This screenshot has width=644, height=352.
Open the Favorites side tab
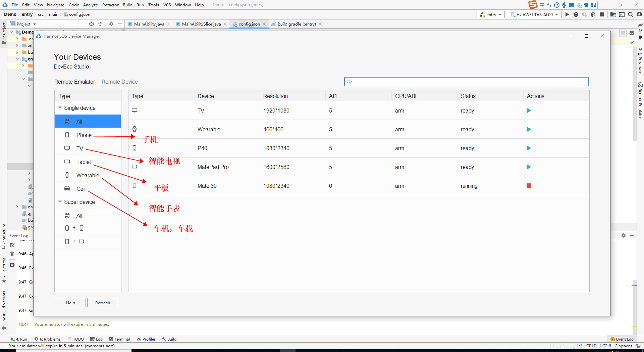tap(4, 270)
